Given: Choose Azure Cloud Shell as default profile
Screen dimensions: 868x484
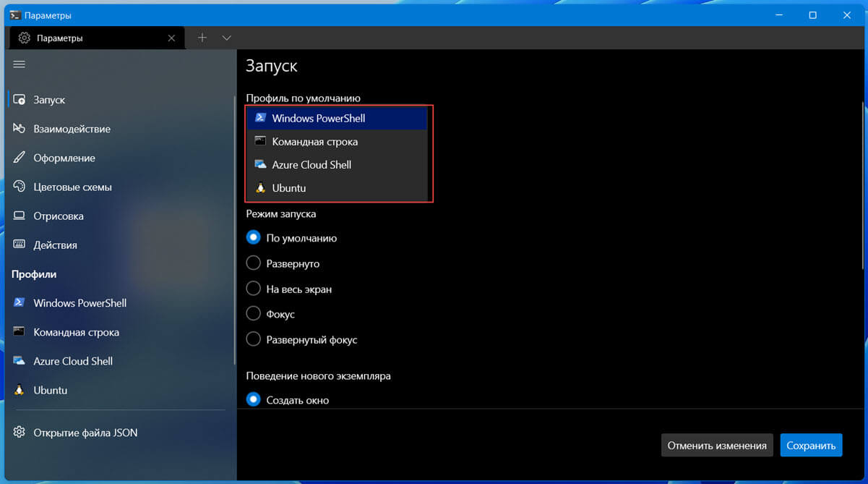Looking at the screenshot, I should (x=338, y=164).
